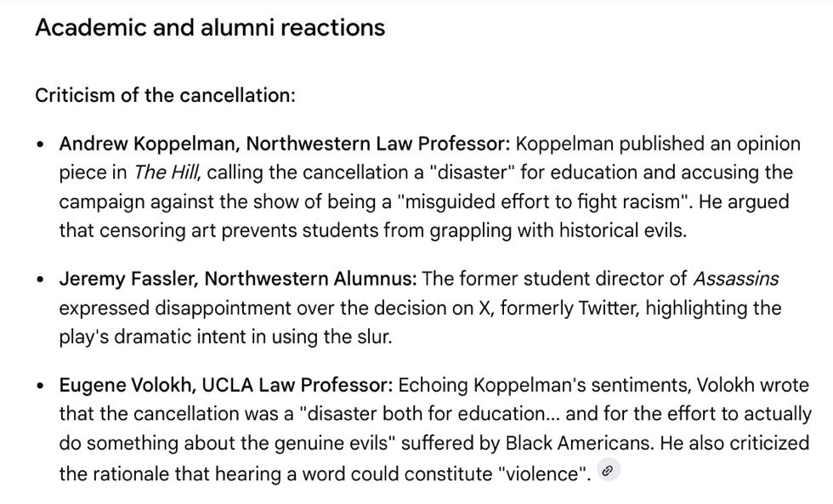Click the name "Jeremy Fassler, Northwestern Alumnus:"

(238, 279)
